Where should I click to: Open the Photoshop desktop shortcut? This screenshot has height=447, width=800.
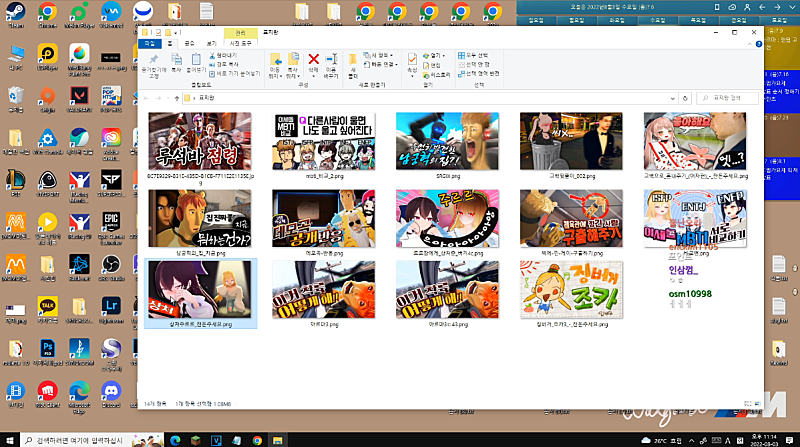48,347
